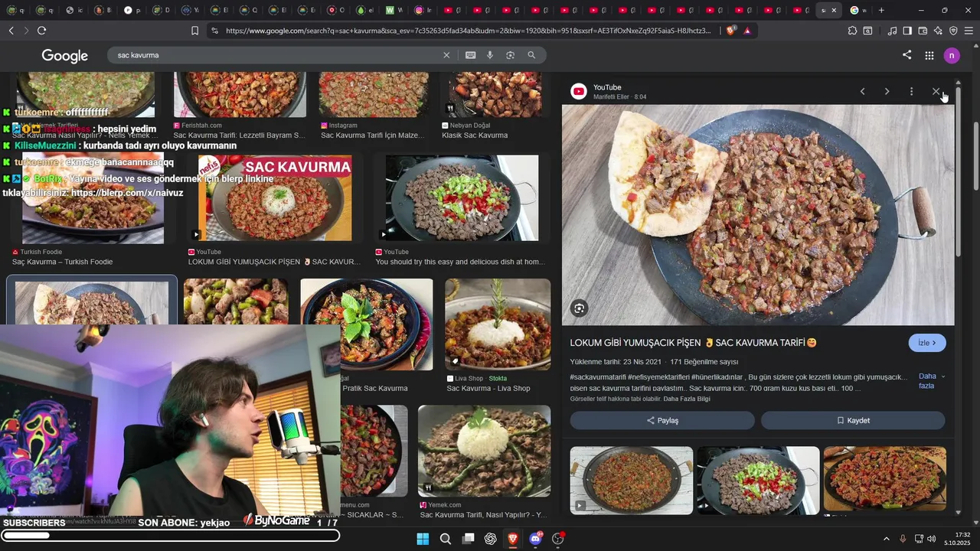The image size is (980, 551).
Task: Reload the current page
Action: (41, 31)
